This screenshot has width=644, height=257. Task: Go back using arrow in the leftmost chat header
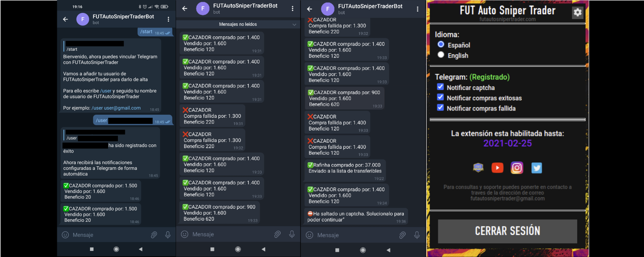[65, 19]
